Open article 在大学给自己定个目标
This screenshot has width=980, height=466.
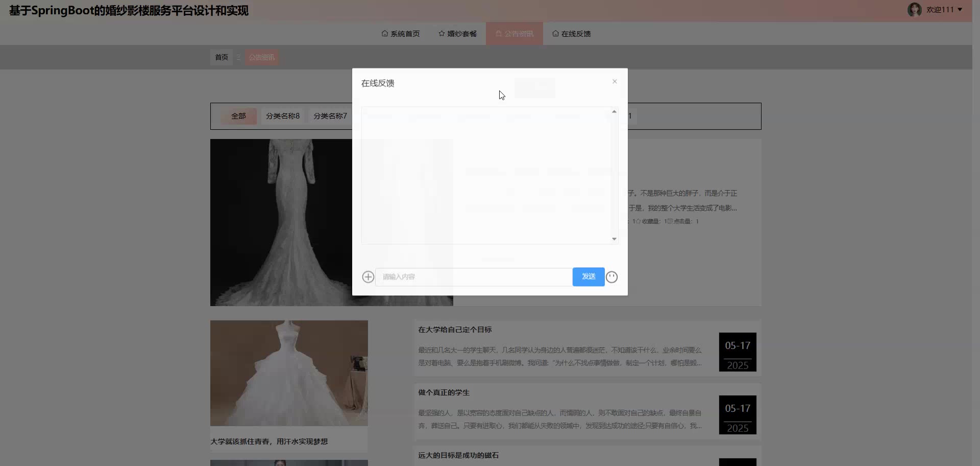click(455, 330)
